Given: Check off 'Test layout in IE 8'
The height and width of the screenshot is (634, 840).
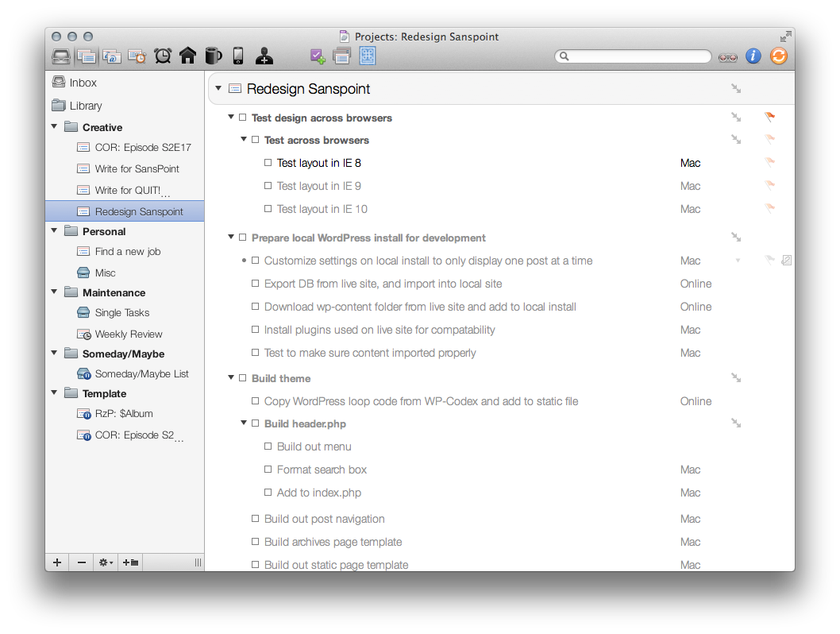Looking at the screenshot, I should (268, 163).
